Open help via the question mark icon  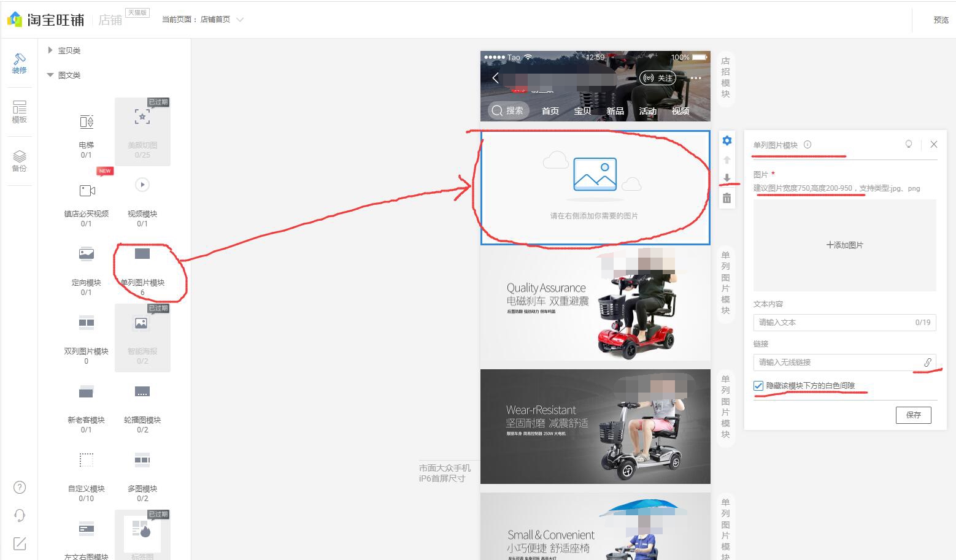(19, 487)
